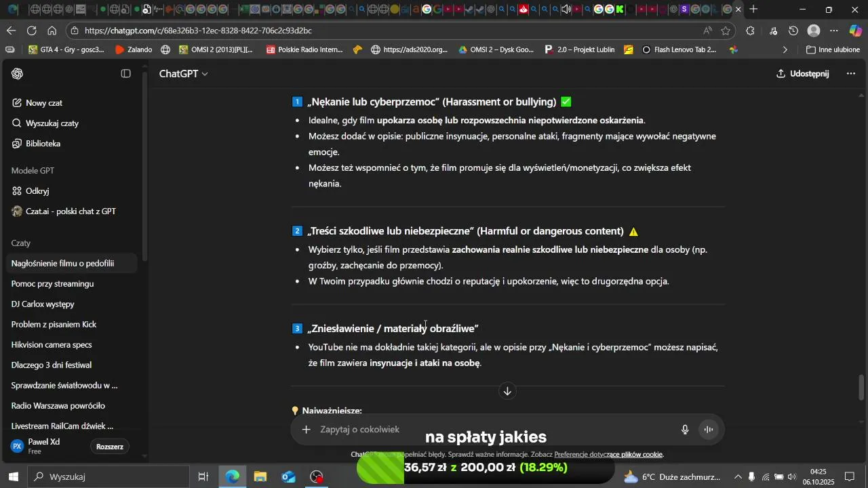Viewport: 868px width, 488px height.
Task: Open notification center icon
Action: (850, 477)
